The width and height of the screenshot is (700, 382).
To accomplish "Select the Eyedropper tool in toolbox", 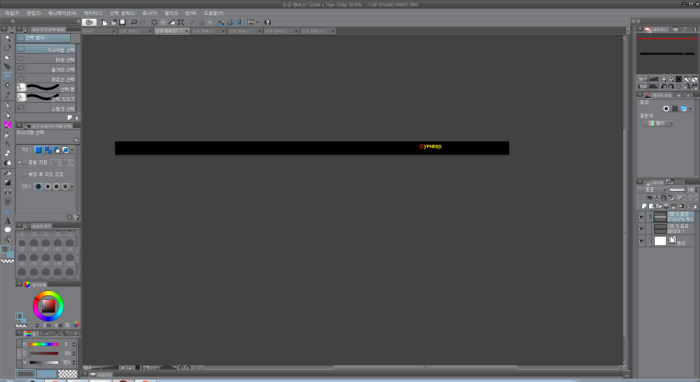I will click(x=8, y=95).
